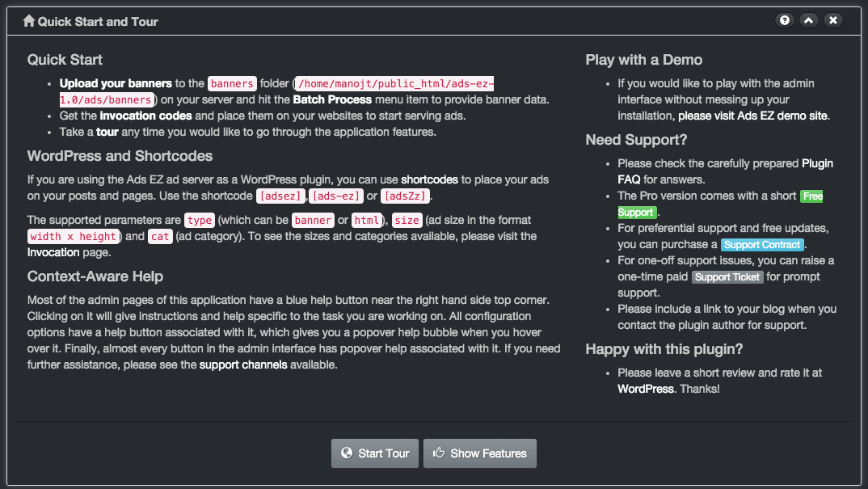Click the help question mark icon
868x489 pixels.
(x=785, y=20)
